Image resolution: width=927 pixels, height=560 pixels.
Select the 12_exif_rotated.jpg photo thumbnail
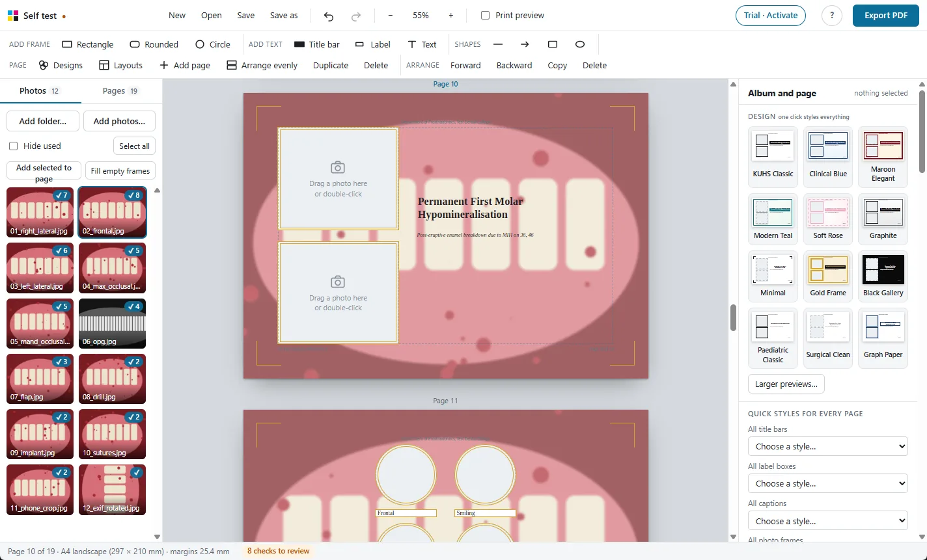coord(112,490)
